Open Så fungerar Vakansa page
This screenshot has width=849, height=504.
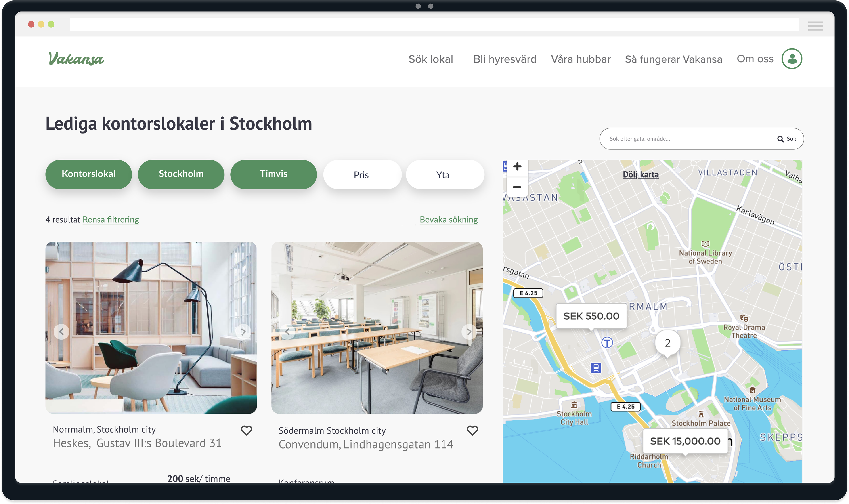673,59
